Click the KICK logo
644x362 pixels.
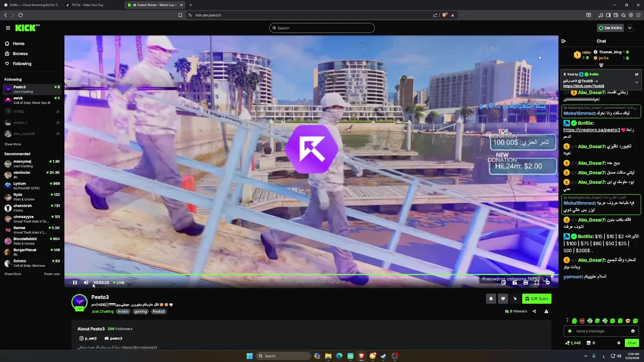27,28
